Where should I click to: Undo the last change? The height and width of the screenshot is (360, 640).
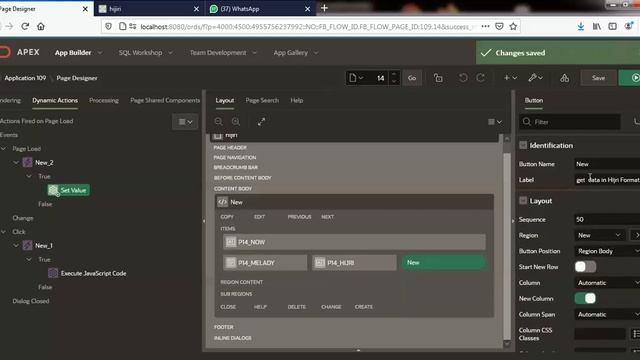[x=463, y=78]
